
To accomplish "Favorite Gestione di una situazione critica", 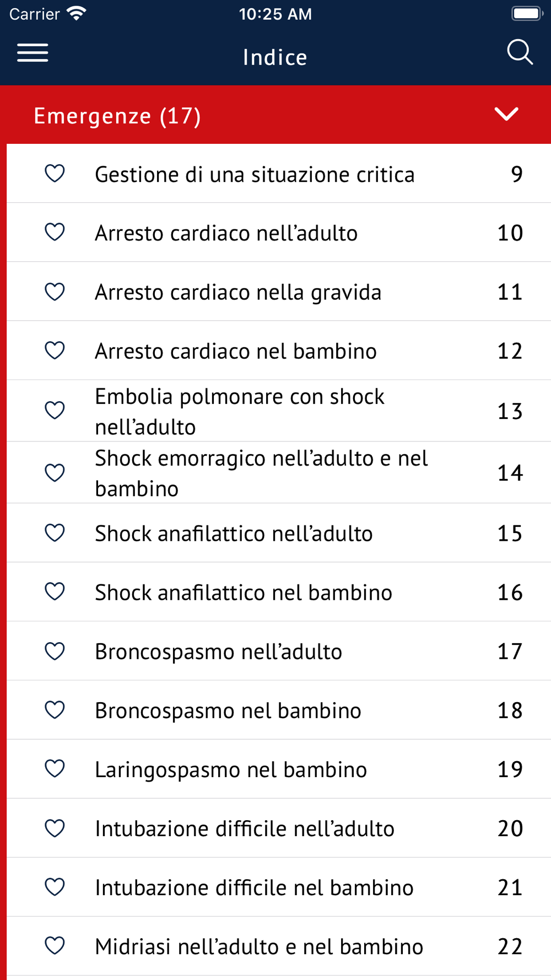I will click(55, 174).
